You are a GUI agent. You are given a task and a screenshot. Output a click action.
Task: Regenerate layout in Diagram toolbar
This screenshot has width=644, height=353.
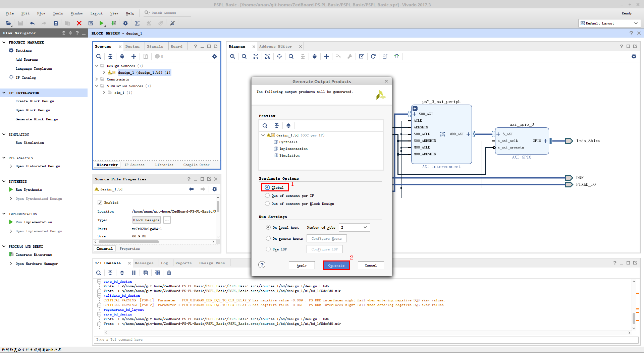point(373,56)
